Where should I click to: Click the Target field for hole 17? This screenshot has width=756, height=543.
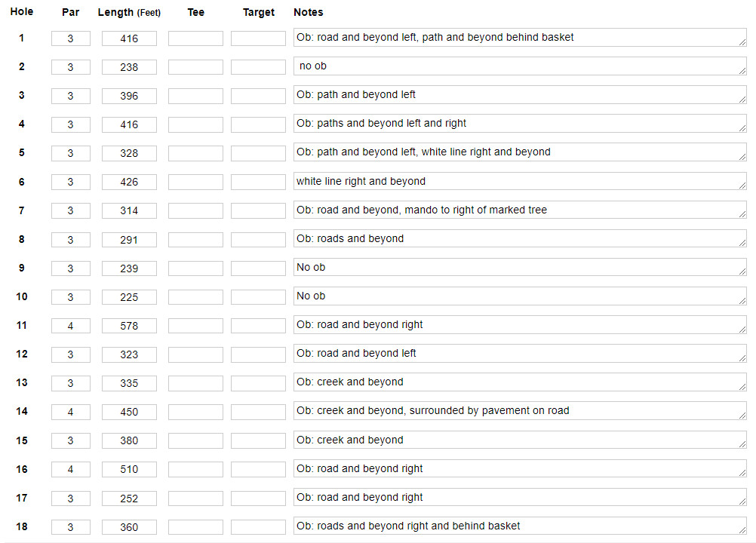(258, 499)
